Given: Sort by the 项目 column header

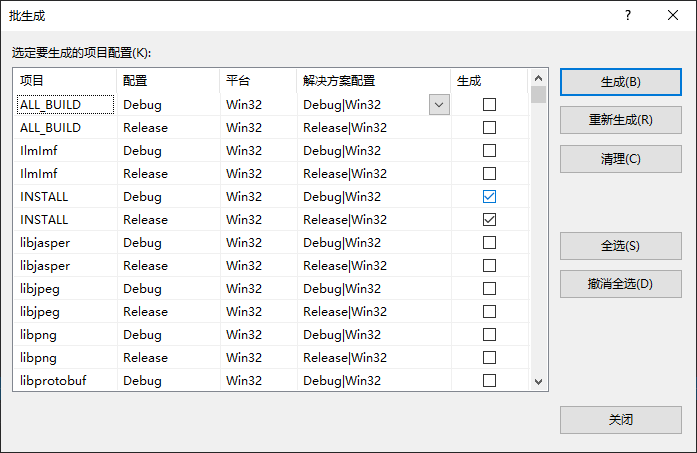Looking at the screenshot, I should 65,80.
